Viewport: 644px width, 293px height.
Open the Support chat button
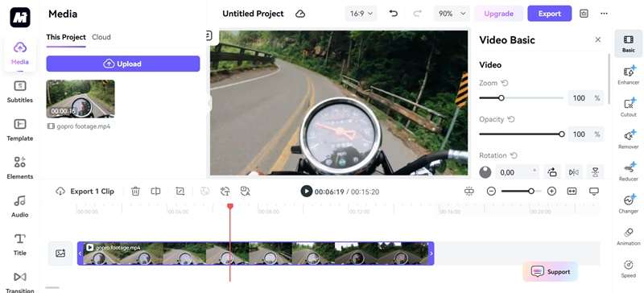pyautogui.click(x=551, y=271)
